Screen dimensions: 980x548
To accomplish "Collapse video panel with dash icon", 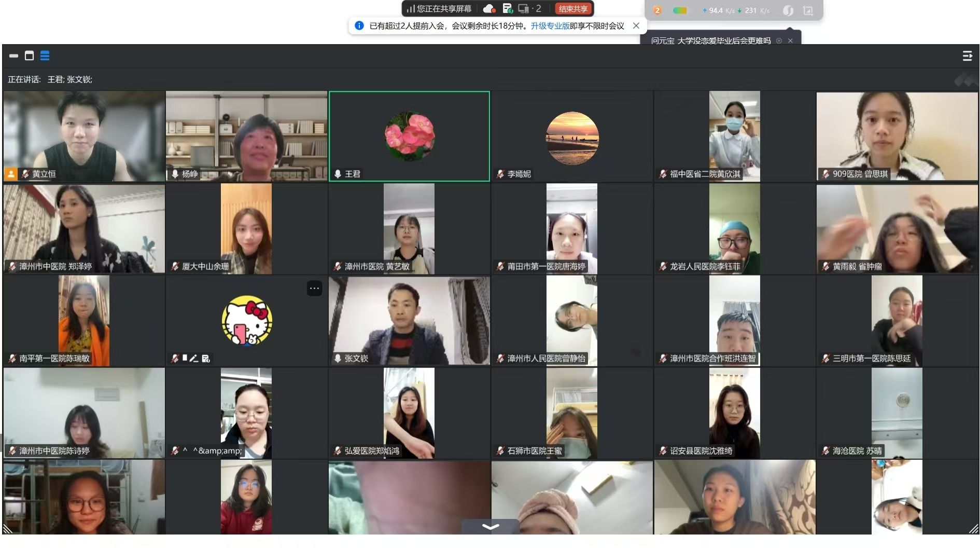I will point(13,56).
